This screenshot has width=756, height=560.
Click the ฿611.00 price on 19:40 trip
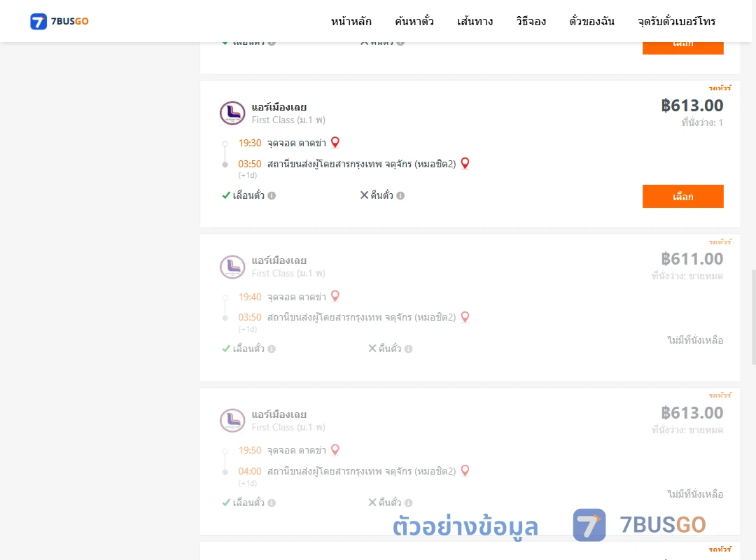coord(692,259)
